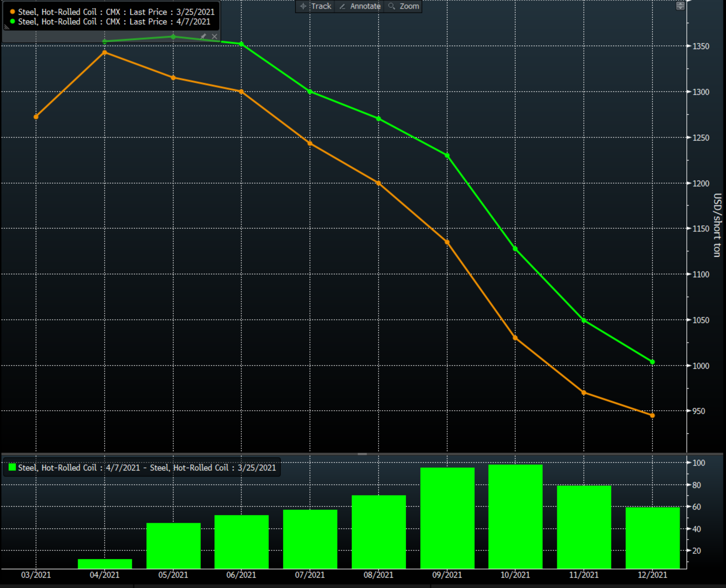Screen dimensions: 726x588
Task: Click the Track crosshair icon
Action: [303, 6]
